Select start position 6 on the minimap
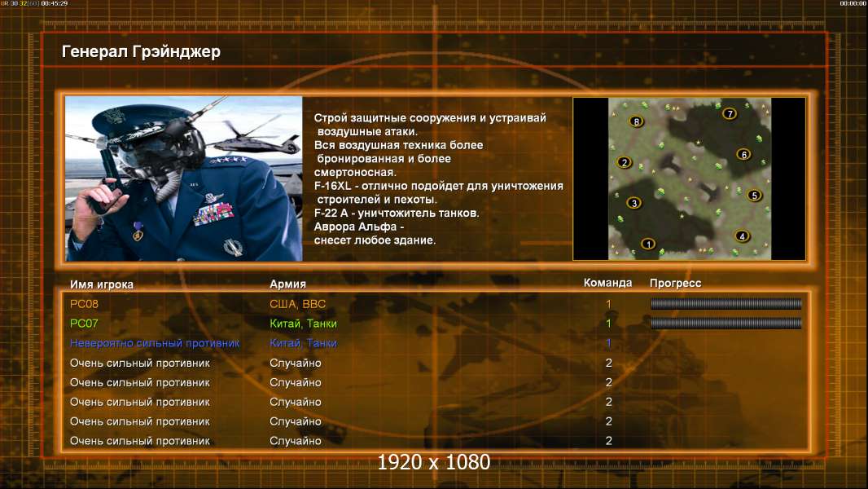Screen dimensions: 868x489 [743, 155]
